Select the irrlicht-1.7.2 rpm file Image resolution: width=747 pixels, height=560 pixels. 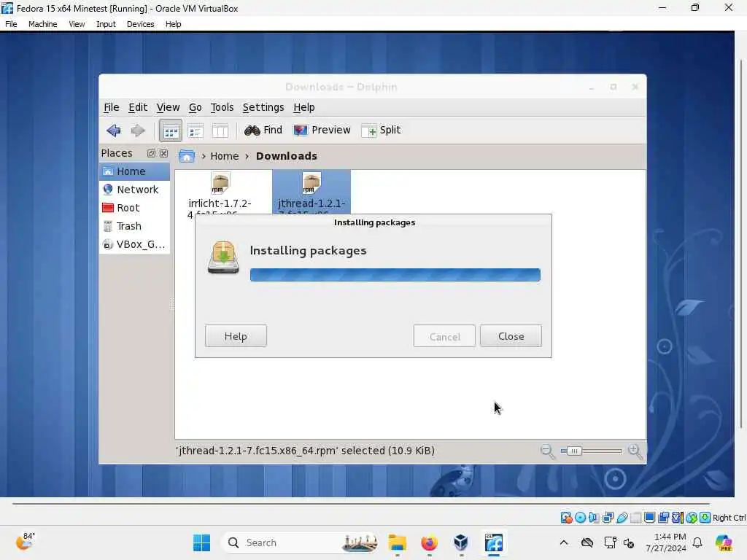tap(220, 194)
